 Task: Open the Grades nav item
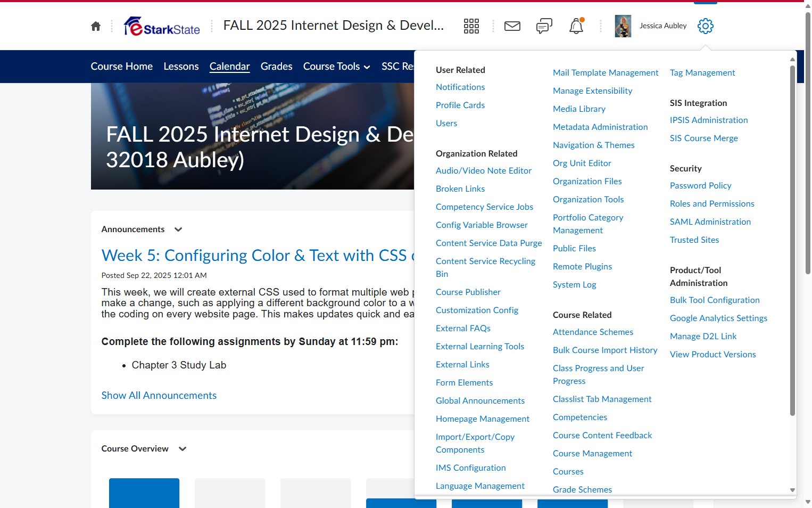tap(277, 67)
